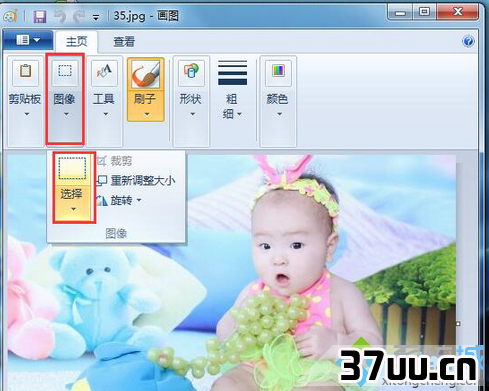
Task: Click the Image (图像) group button
Action: (x=65, y=100)
